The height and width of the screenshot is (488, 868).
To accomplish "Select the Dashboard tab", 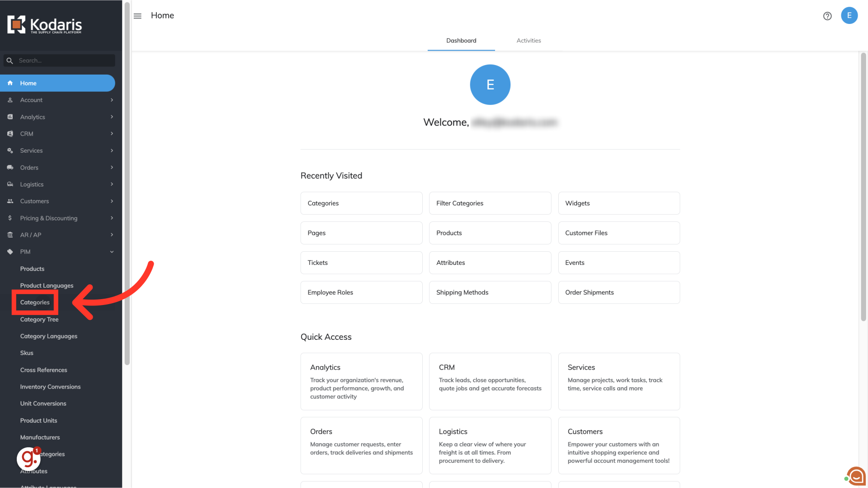I will (x=461, y=41).
